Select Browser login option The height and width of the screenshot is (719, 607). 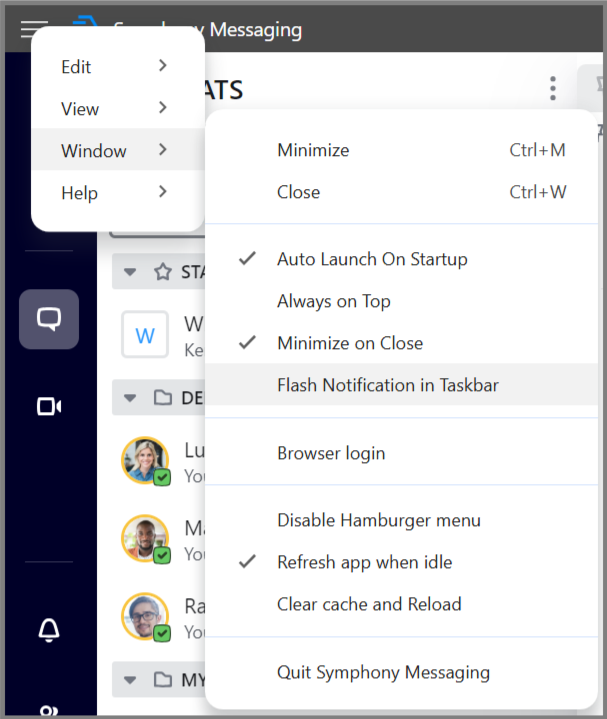401,453
